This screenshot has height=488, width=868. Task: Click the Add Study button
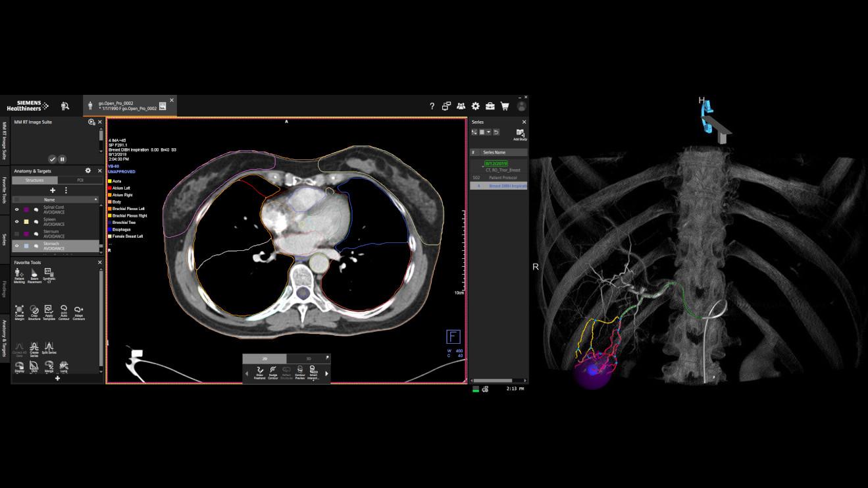tap(520, 134)
